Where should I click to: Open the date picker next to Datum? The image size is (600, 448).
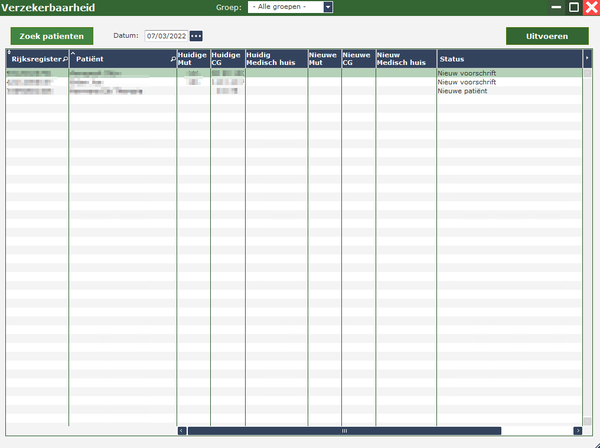click(196, 36)
